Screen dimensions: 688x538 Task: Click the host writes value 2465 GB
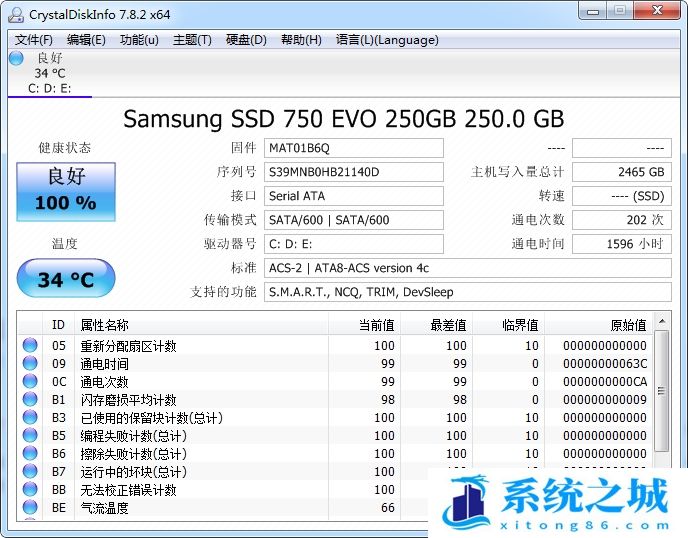point(622,172)
